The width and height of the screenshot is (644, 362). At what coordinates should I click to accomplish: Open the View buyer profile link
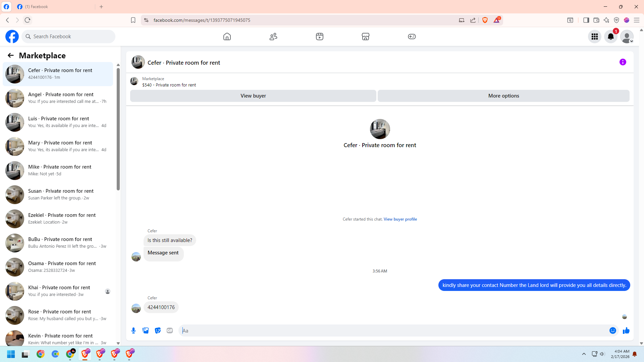(x=400, y=219)
